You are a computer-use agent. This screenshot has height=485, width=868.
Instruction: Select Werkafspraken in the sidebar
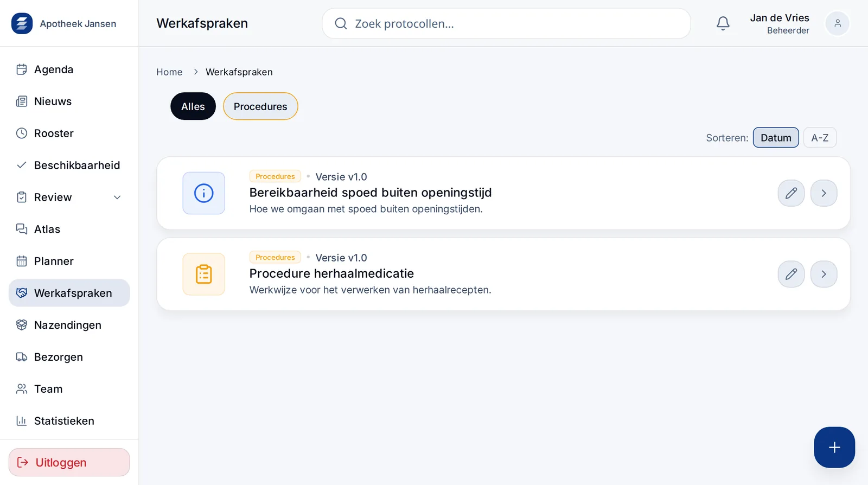tap(69, 293)
